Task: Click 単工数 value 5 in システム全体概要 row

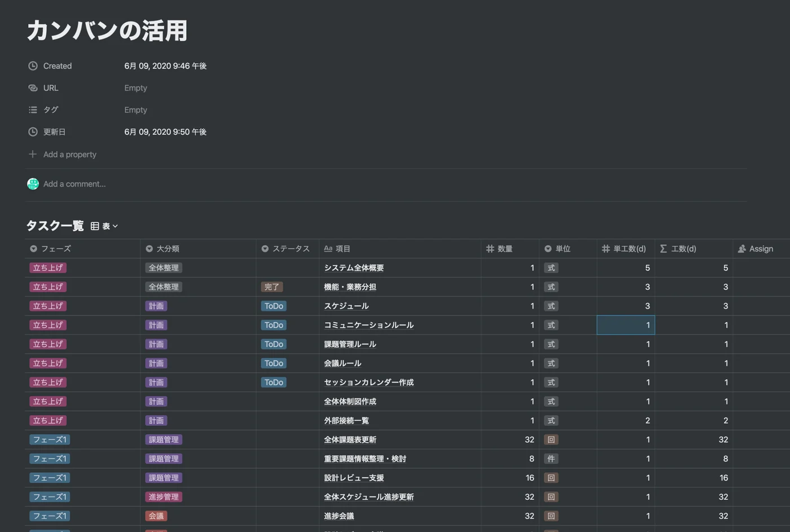Action: [647, 268]
